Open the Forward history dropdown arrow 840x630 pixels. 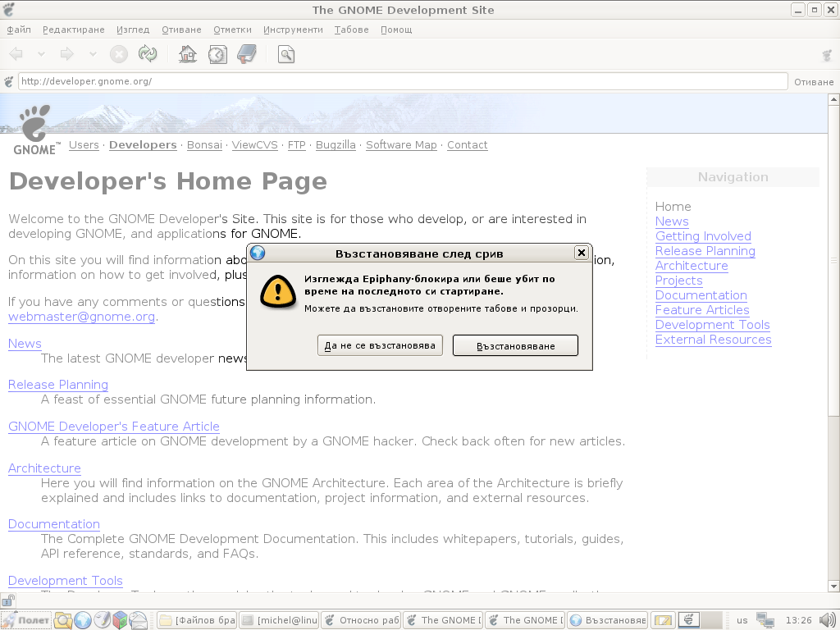pos(93,54)
